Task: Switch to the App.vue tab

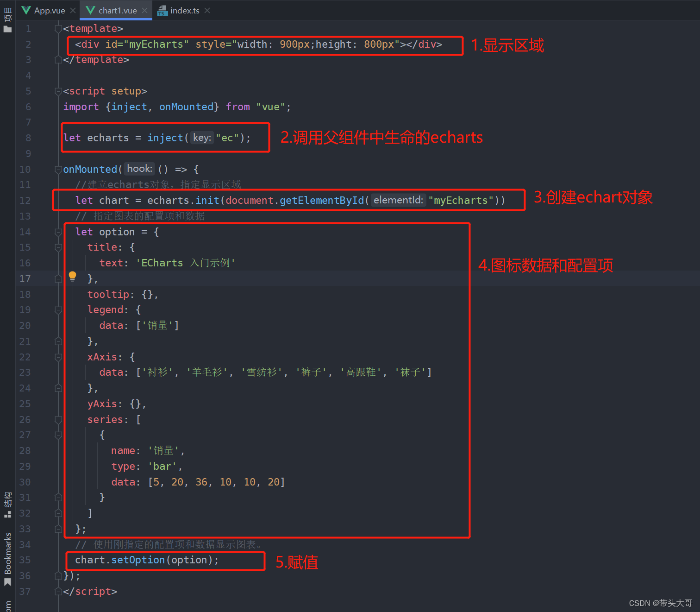Action: tap(50, 10)
